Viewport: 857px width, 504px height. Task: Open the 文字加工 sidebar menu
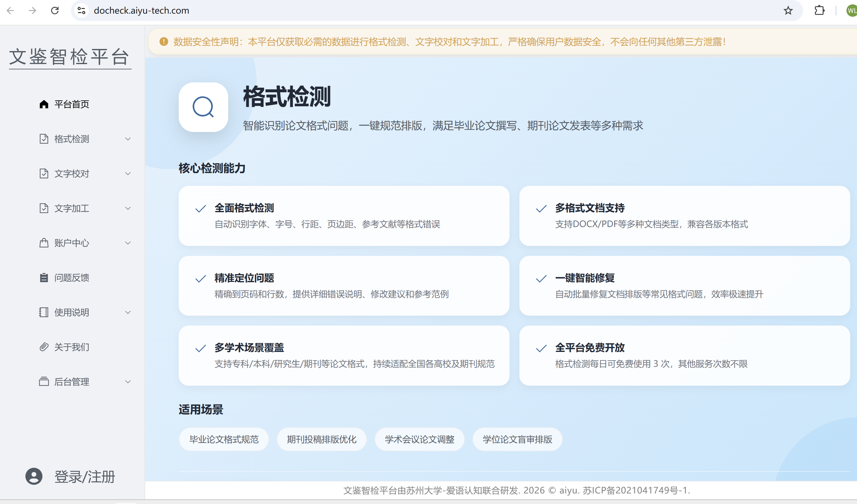tap(72, 208)
